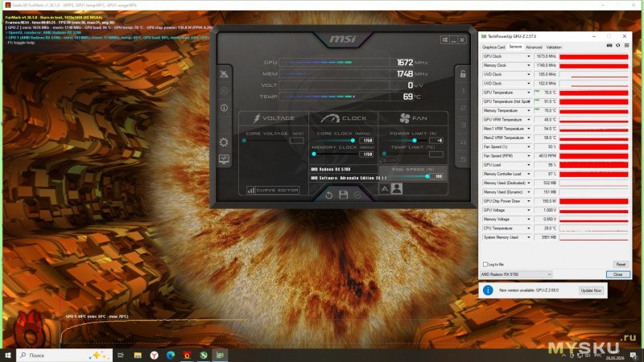
Task: Click the profile lock icon
Action: pyautogui.click(x=463, y=74)
